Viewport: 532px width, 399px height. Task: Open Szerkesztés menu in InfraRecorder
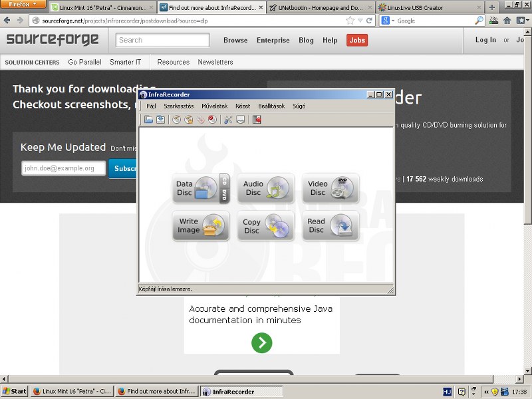(x=179, y=106)
